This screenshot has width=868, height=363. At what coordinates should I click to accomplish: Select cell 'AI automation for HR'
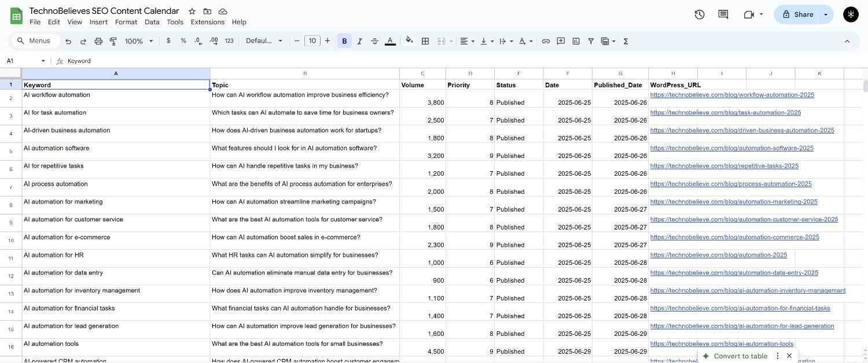(116, 258)
